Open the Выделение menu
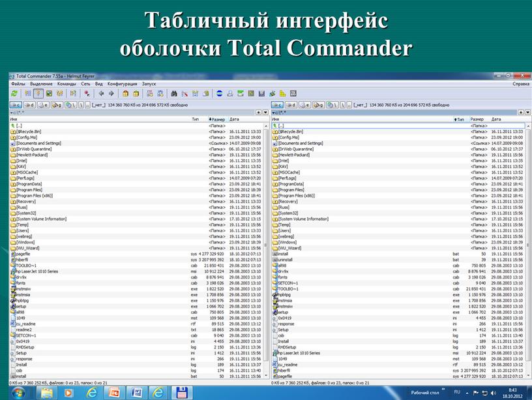Screen dimensions: 532x400 coord(41,84)
